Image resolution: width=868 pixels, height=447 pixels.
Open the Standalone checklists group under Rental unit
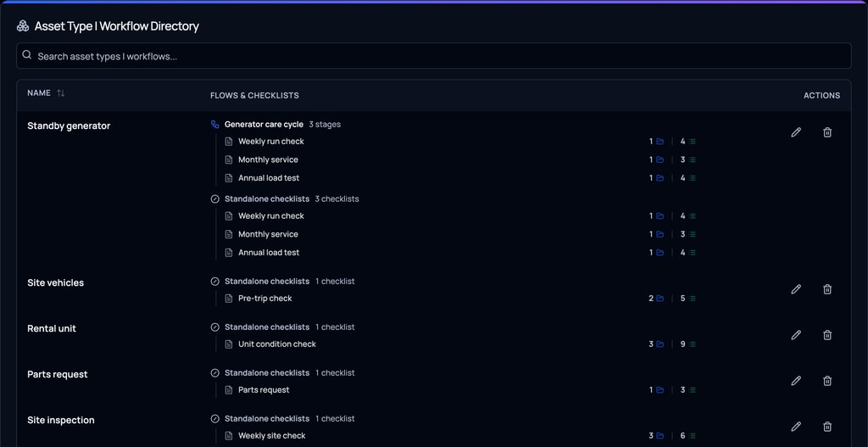[x=267, y=327]
